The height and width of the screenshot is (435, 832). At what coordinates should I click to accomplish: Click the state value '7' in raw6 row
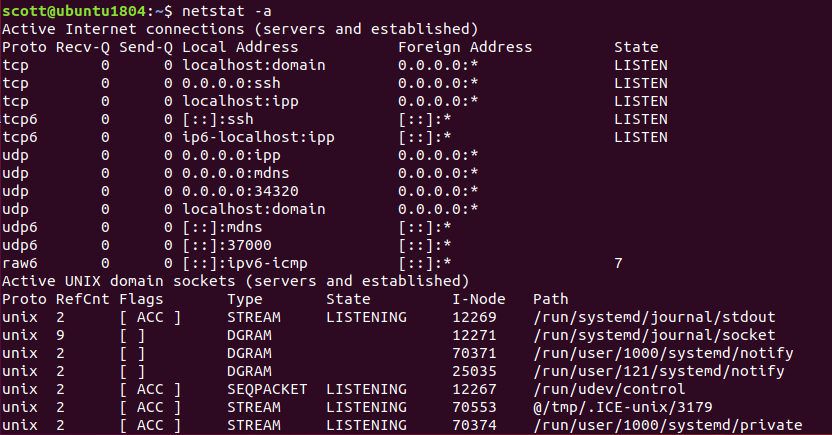tap(618, 263)
